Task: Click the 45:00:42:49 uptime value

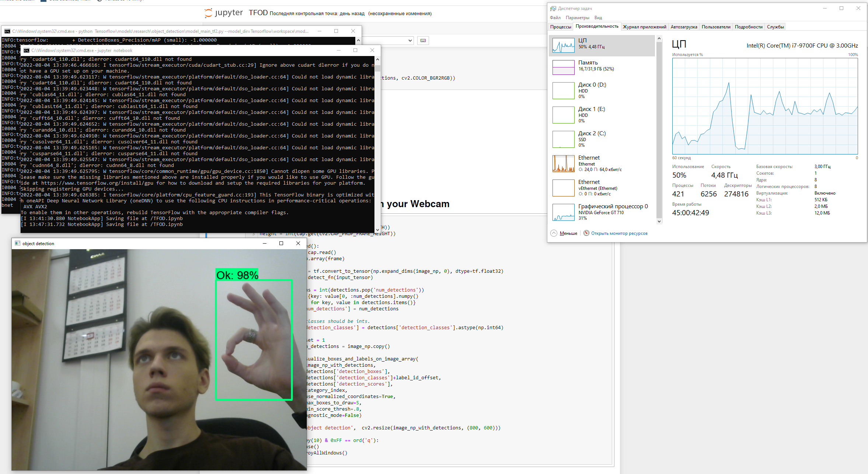Action: tap(690, 213)
